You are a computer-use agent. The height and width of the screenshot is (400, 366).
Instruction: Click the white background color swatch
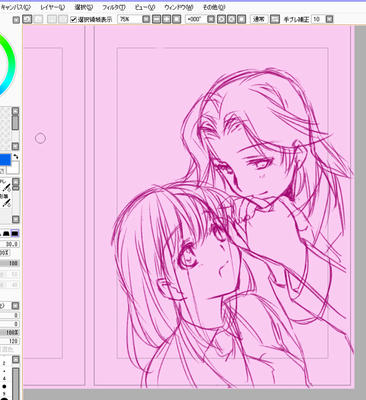13,168
